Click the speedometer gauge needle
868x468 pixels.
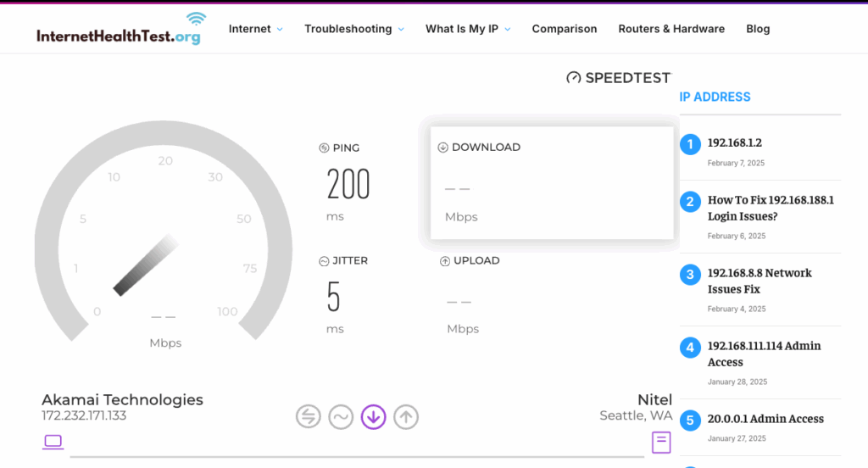(x=146, y=266)
